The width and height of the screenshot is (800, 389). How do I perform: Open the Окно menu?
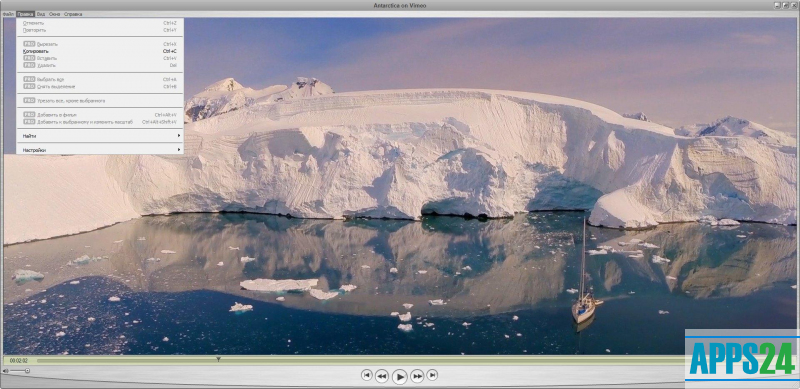[55, 14]
